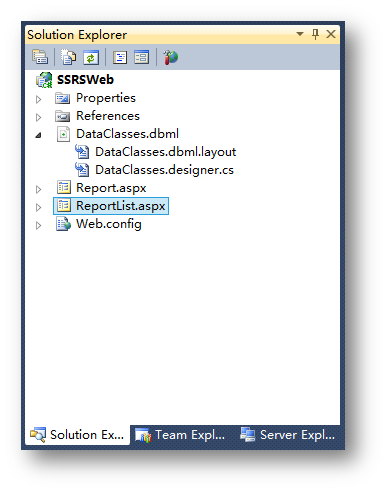Select the SSRSWeb project icon
Image resolution: width=387 pixels, height=492 pixels.
coord(44,80)
